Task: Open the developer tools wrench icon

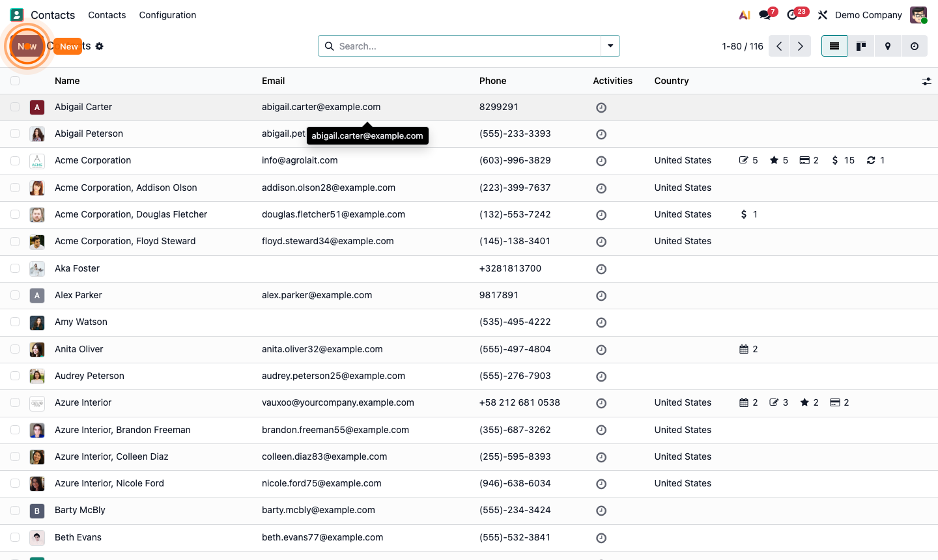Action: [x=822, y=14]
